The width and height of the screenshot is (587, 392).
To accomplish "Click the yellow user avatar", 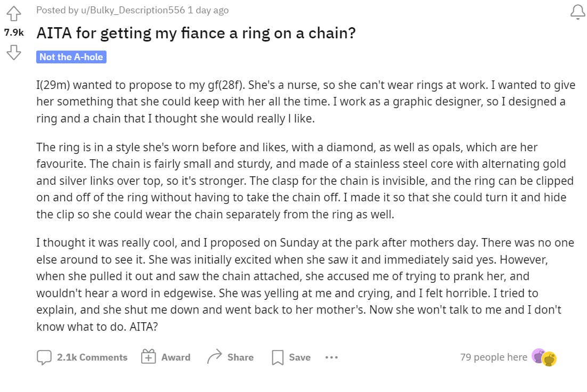I will click(x=550, y=359).
